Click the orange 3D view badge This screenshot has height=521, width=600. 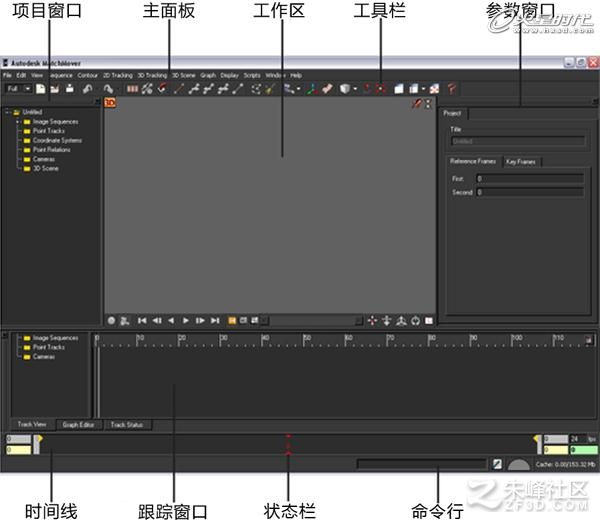[x=110, y=103]
